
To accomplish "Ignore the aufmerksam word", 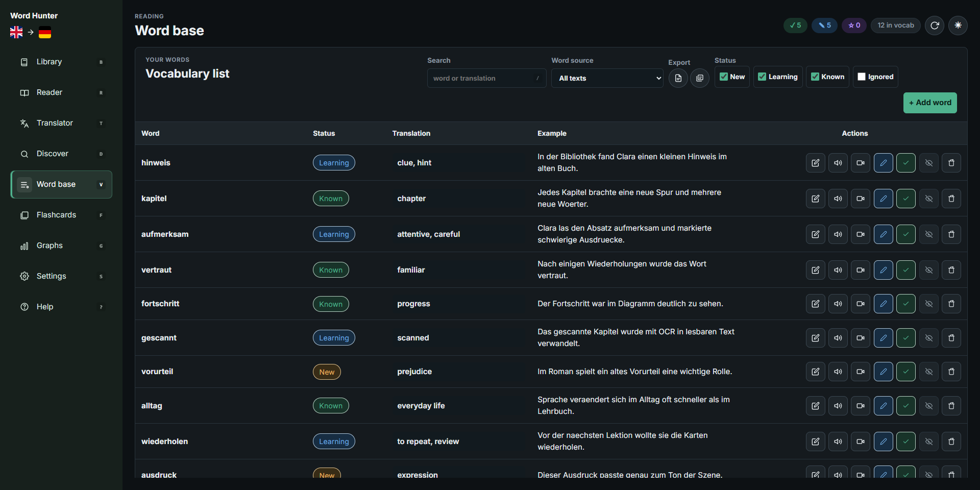I will point(929,234).
